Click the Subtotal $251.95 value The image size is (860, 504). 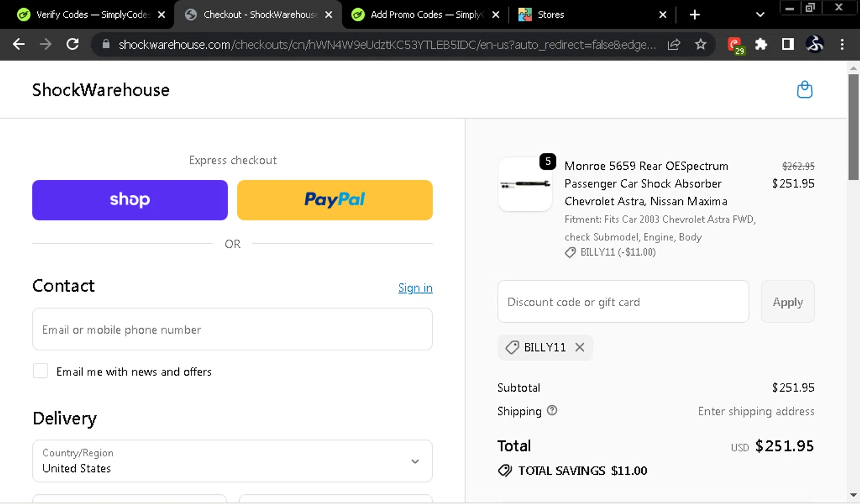tap(793, 388)
